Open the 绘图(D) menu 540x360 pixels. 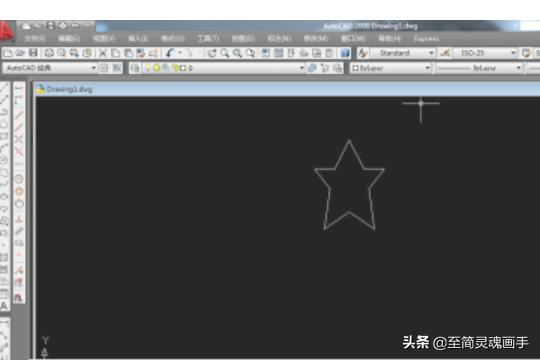243,39
